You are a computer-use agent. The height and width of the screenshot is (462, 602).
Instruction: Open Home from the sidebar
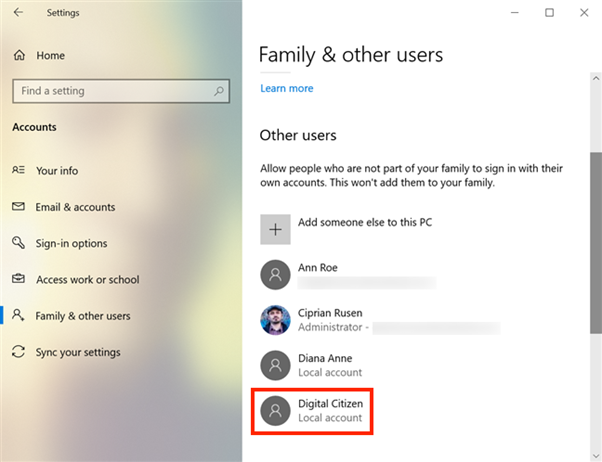point(50,56)
